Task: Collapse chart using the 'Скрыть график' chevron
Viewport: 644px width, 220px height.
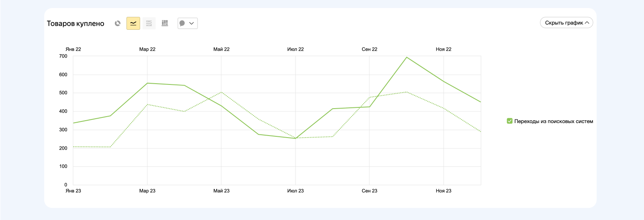Action: coord(587,23)
